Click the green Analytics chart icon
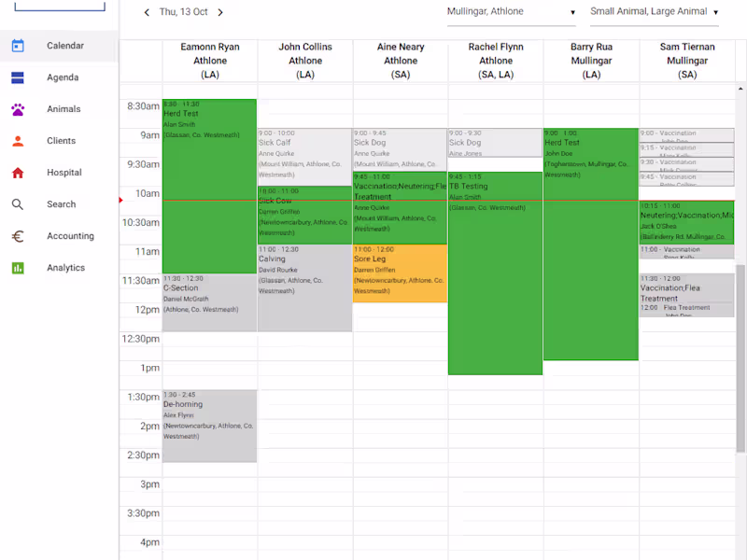The width and height of the screenshot is (747, 560). pyautogui.click(x=18, y=268)
